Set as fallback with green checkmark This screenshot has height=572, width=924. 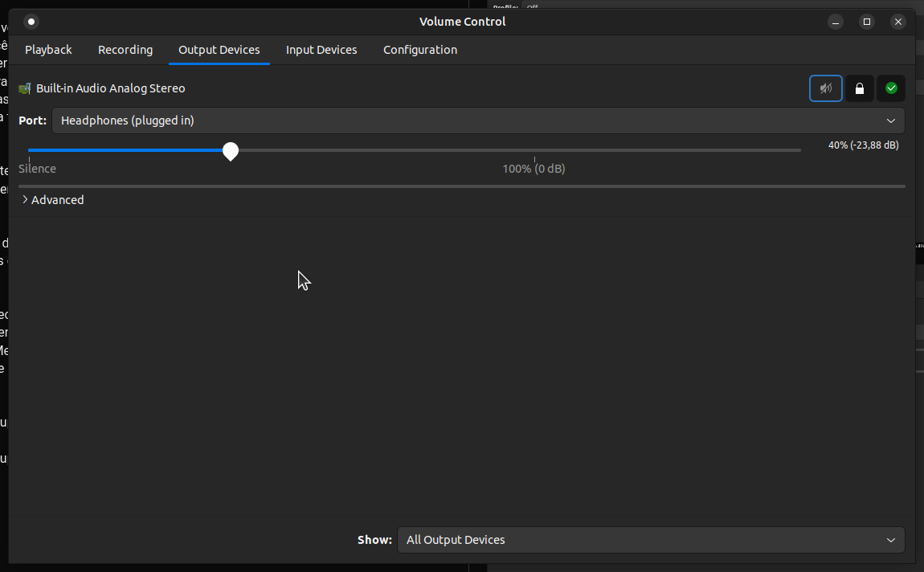891,88
